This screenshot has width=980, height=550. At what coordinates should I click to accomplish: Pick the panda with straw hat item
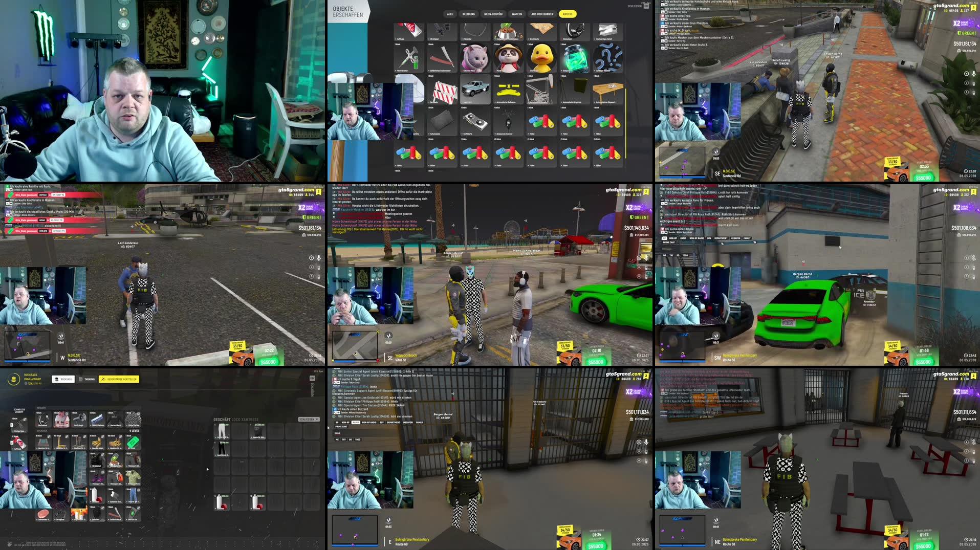point(508,59)
